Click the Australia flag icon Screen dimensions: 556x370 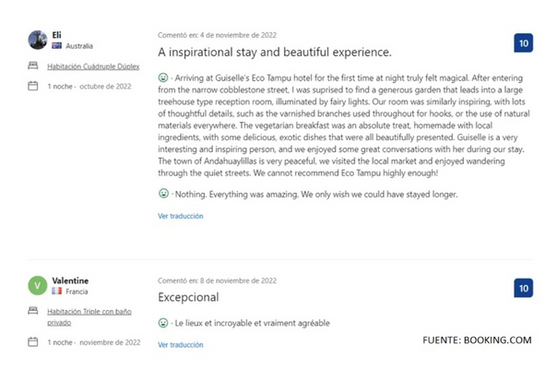57,45
